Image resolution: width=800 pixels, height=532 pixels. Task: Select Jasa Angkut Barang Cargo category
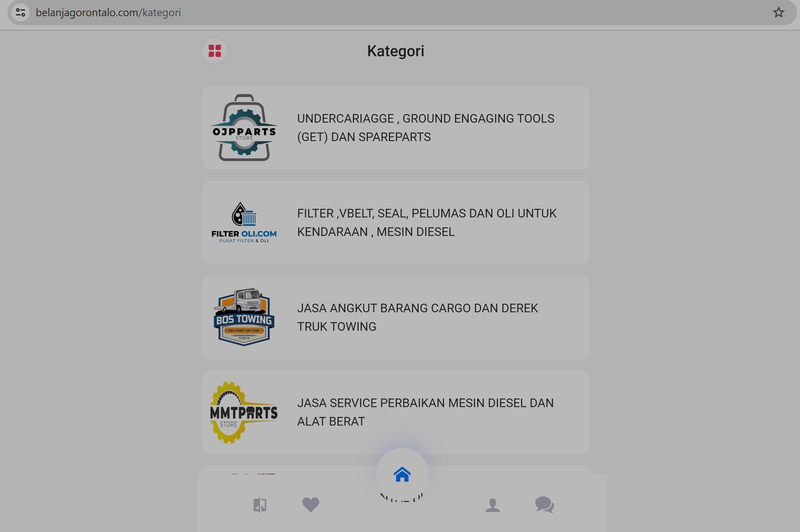pos(417,318)
